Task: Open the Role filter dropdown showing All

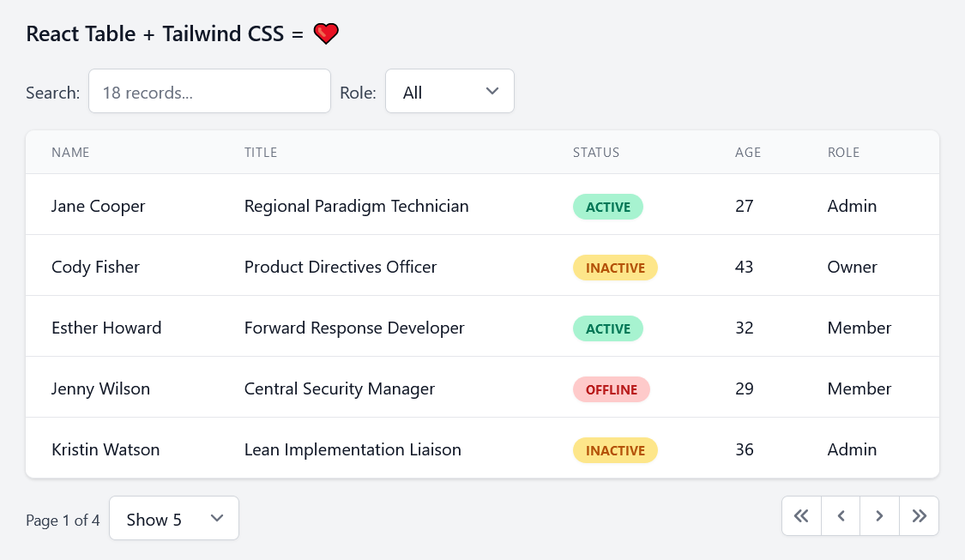Action: click(449, 91)
